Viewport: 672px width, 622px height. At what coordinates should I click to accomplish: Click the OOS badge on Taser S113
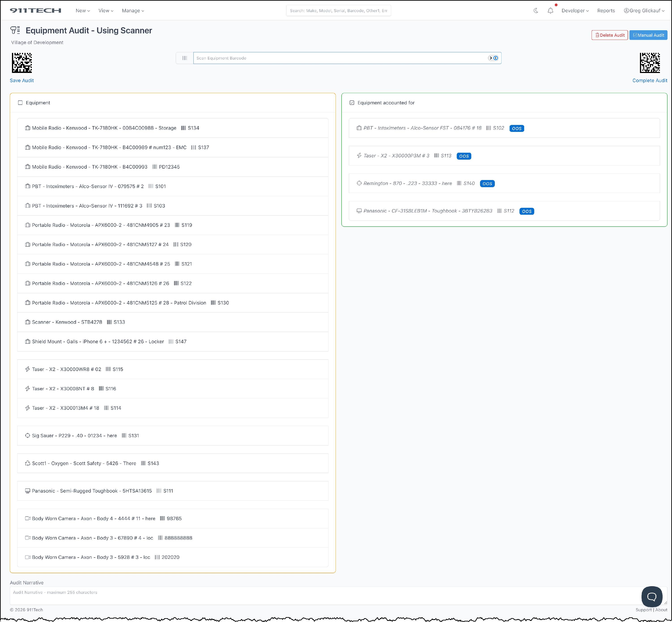click(x=464, y=156)
